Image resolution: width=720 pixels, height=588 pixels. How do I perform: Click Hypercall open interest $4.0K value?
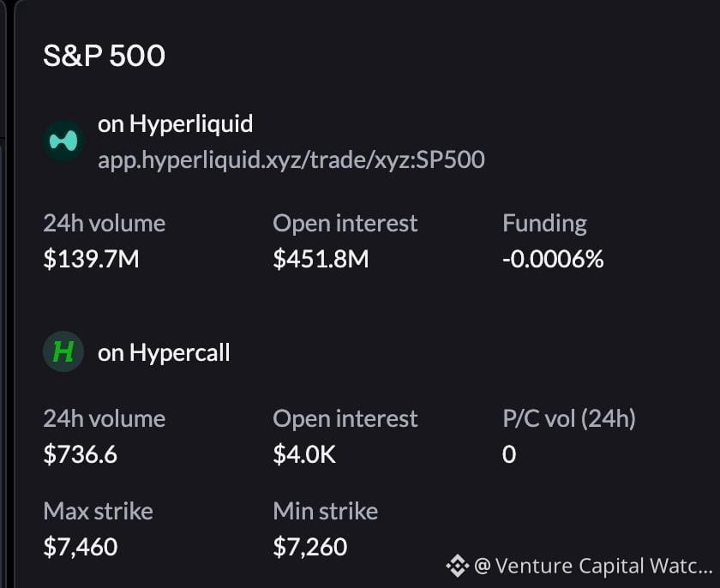[x=304, y=454]
